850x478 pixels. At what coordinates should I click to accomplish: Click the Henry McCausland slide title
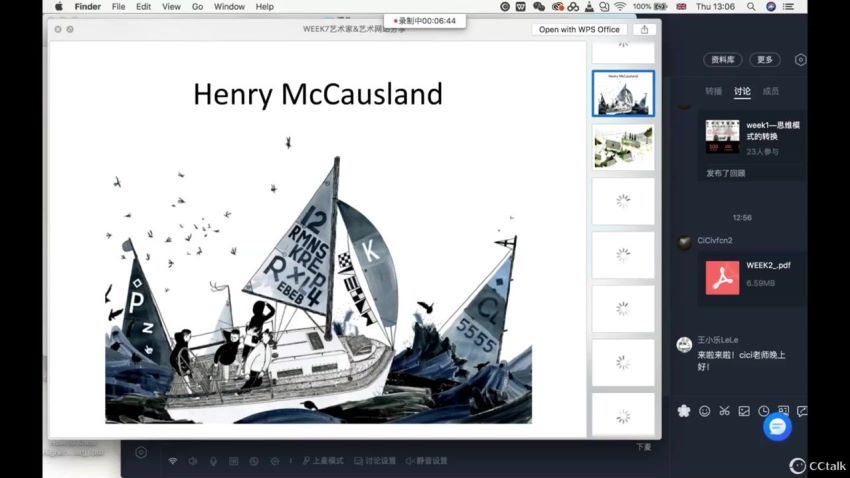click(x=318, y=94)
